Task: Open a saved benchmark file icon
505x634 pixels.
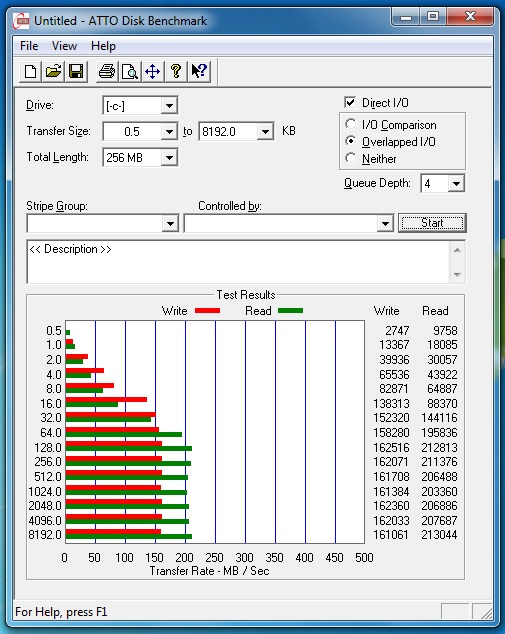Action: pyautogui.click(x=53, y=72)
